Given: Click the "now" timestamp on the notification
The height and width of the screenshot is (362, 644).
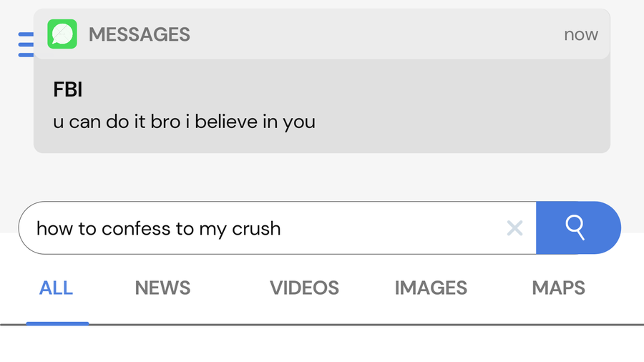Looking at the screenshot, I should tap(580, 34).
